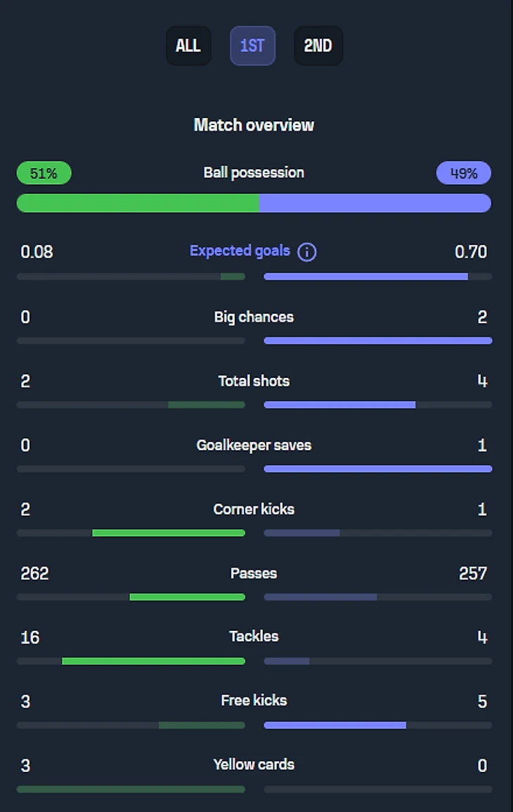
Task: Click the Passes stat label
Action: 254,573
